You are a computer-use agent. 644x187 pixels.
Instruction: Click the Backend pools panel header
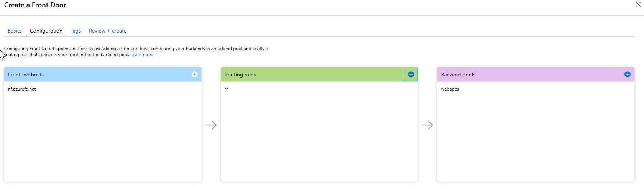[x=536, y=75]
